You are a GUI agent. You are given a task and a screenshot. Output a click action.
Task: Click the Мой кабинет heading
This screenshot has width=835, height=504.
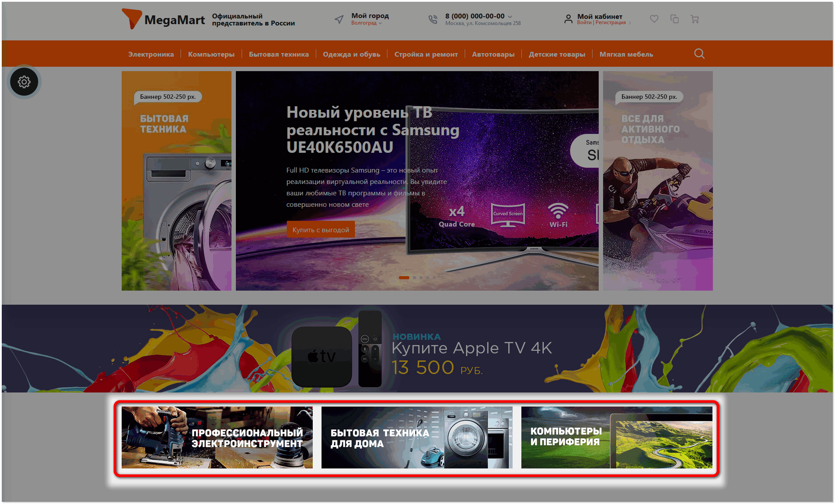click(x=600, y=16)
